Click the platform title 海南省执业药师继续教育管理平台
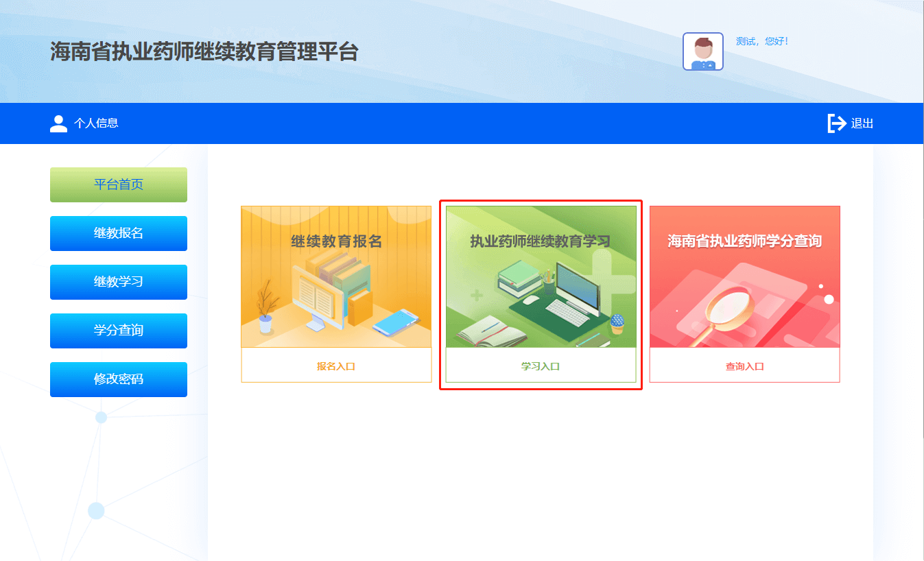This screenshot has width=924, height=561. point(204,51)
